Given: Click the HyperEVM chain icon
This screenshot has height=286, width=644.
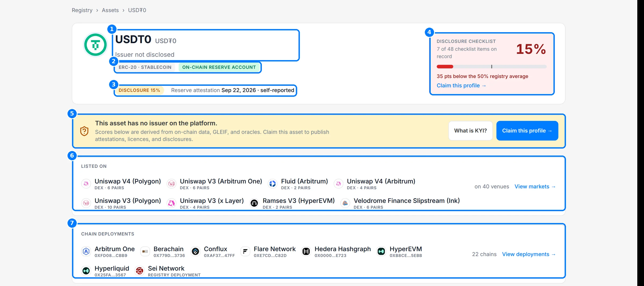Looking at the screenshot, I should pos(381,251).
